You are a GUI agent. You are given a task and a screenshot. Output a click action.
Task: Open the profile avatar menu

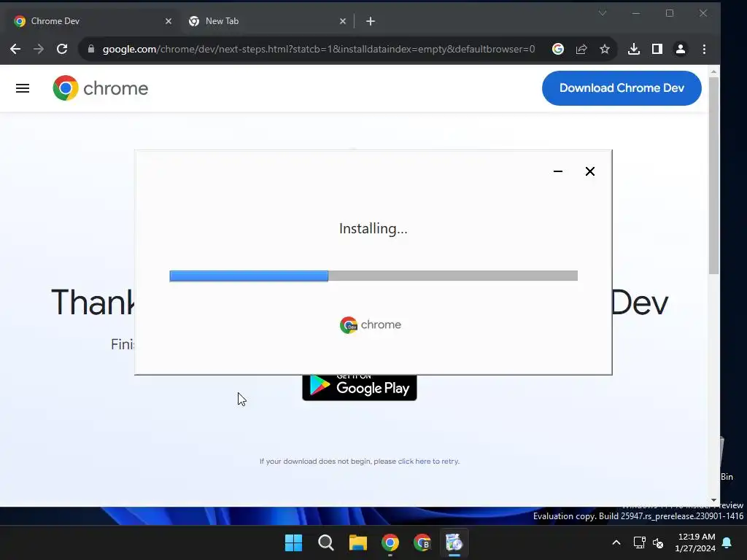(x=681, y=49)
